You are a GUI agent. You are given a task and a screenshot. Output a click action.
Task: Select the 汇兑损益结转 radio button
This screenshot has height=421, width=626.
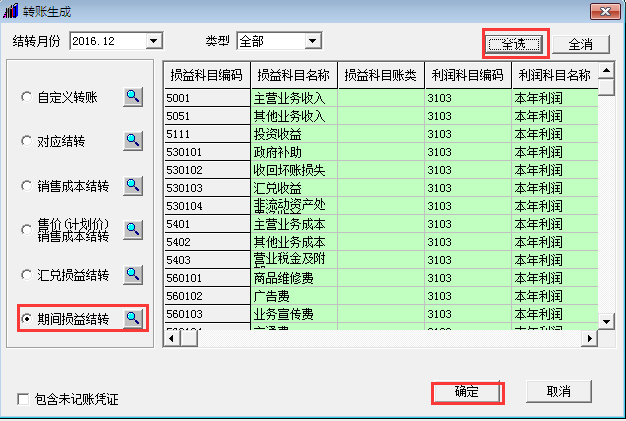click(26, 274)
